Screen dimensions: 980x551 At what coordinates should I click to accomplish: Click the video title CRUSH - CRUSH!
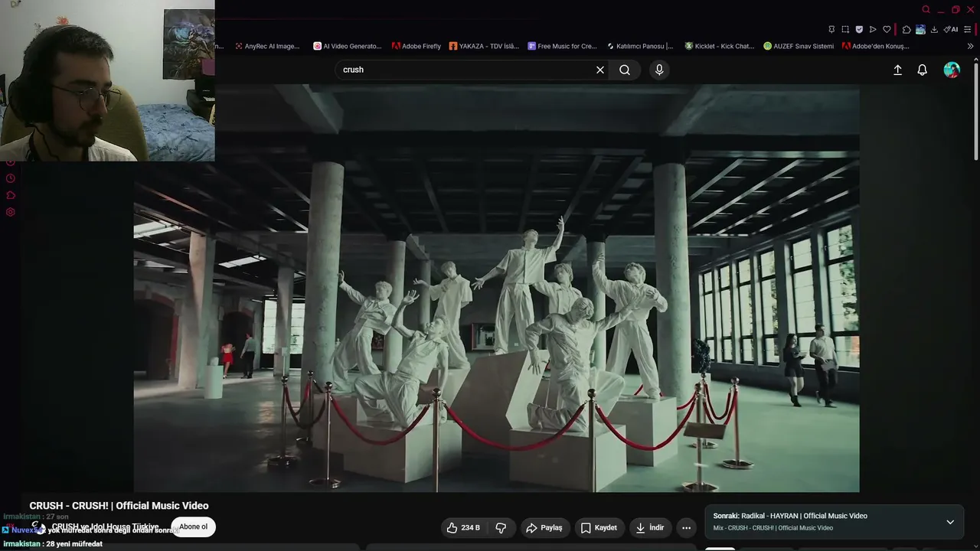click(x=119, y=506)
